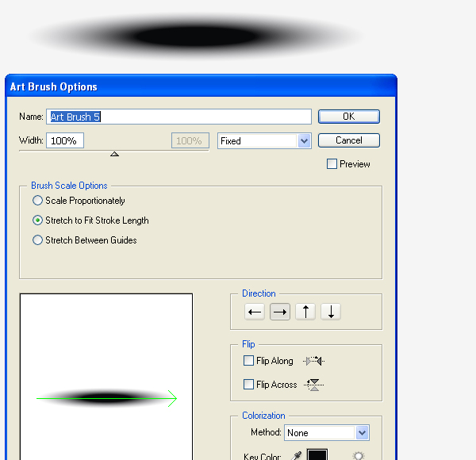476x460 pixels.
Task: Open the colorization Method dropdown
Action: (x=327, y=433)
